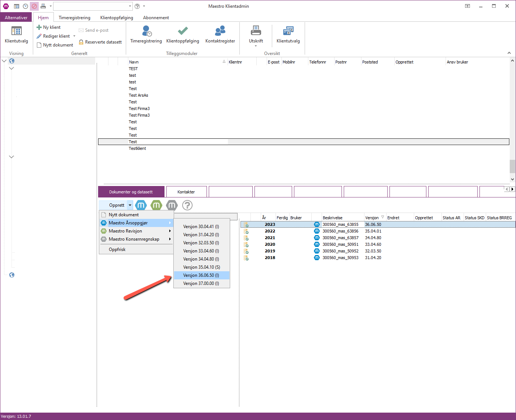Collapse third tree chevron in left panel

(x=11, y=157)
